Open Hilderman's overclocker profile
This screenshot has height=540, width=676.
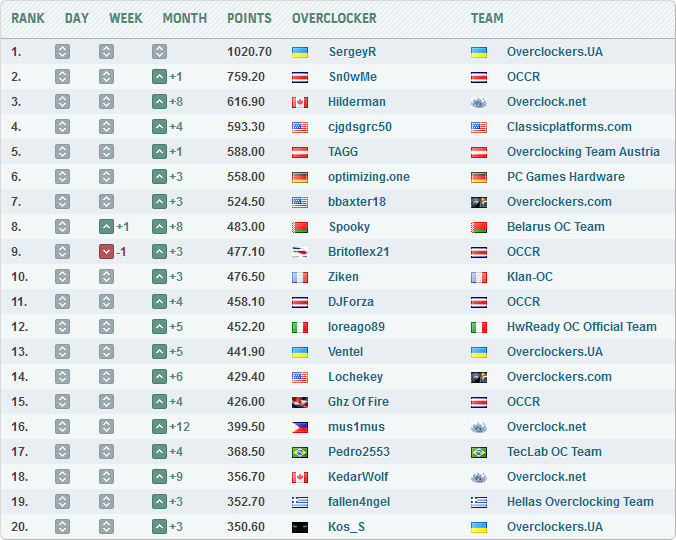(x=357, y=102)
